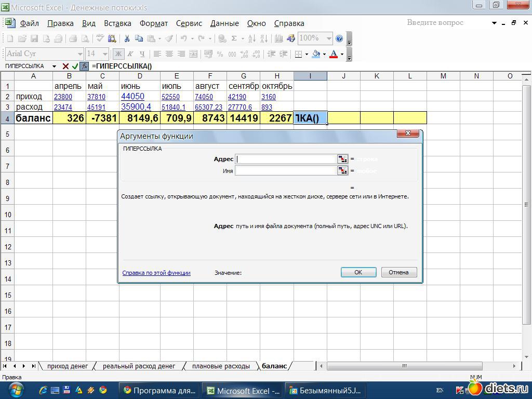Toggle bold formatting (Ж) button
This screenshot has width=532, height=399.
click(118, 54)
